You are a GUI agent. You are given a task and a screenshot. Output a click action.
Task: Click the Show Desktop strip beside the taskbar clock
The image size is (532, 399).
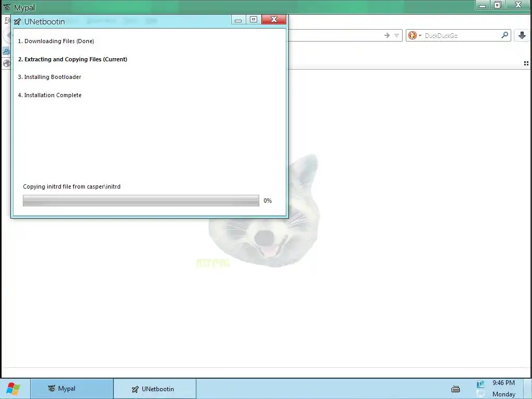click(x=528, y=389)
